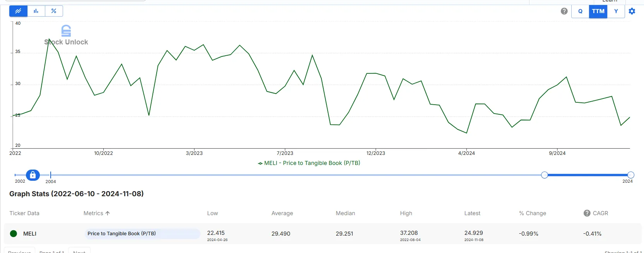Click the left range slider handle
644x253 pixels.
545,175
